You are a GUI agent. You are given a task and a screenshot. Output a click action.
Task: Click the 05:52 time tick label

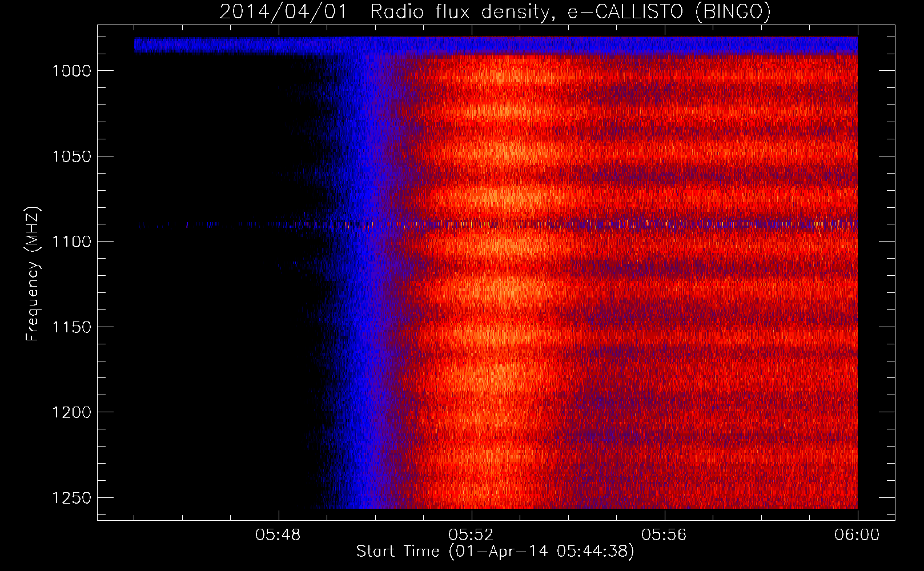point(471,535)
